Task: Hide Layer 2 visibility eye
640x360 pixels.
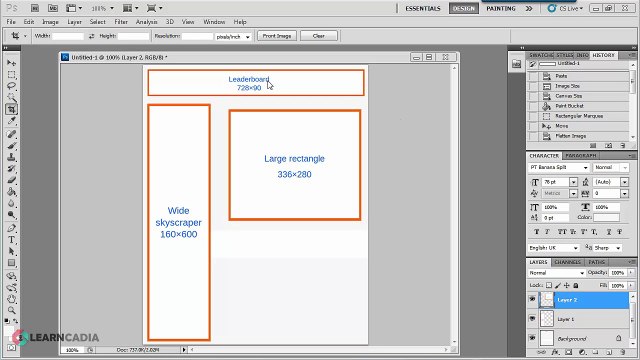Action: coord(532,299)
